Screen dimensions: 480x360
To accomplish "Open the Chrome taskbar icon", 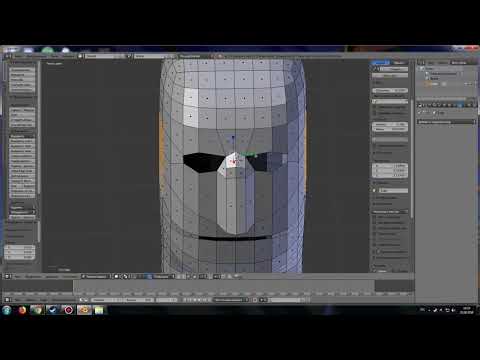I will [x=37, y=310].
